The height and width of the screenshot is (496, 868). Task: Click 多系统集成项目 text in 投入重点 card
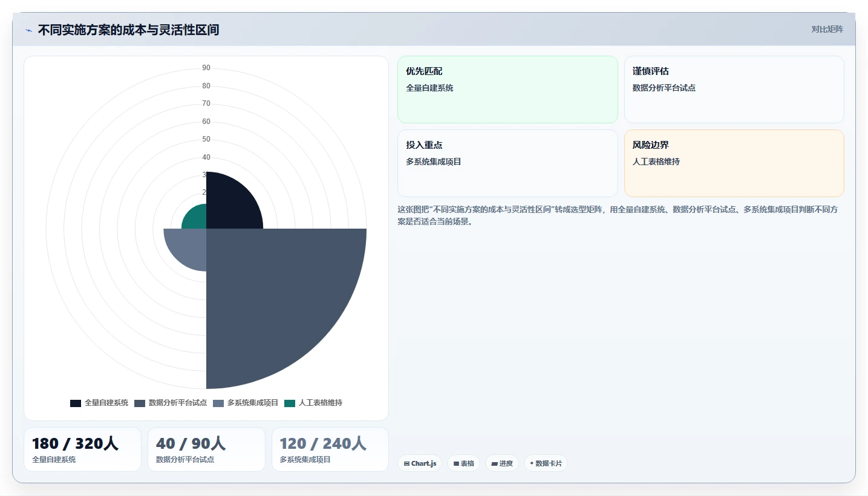click(434, 162)
